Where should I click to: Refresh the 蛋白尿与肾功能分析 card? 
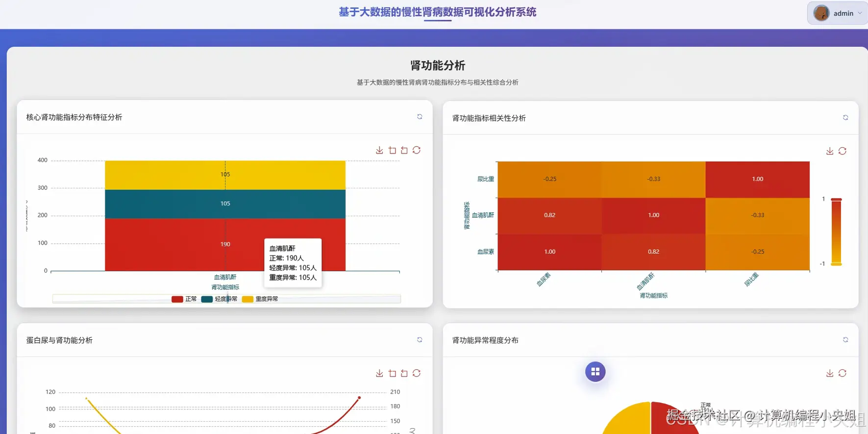[420, 340]
